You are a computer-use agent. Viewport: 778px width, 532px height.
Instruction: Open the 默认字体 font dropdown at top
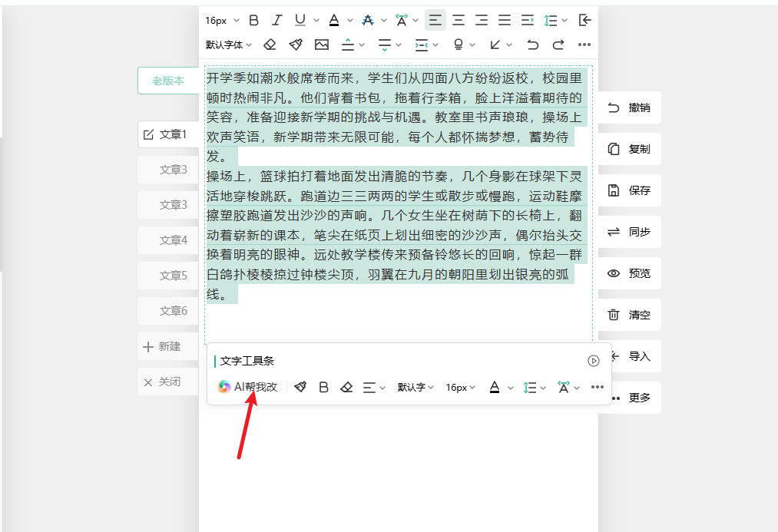coord(229,45)
